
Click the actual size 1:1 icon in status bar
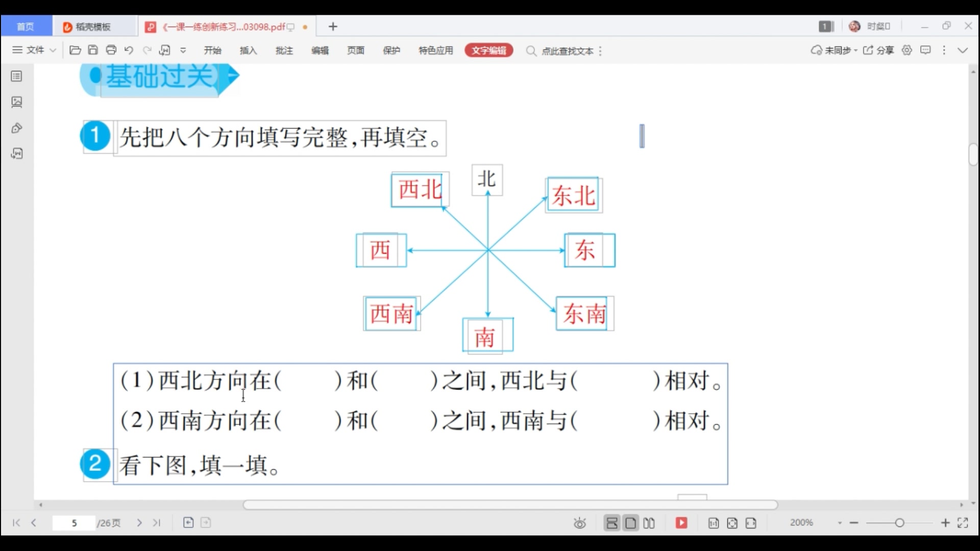point(713,523)
